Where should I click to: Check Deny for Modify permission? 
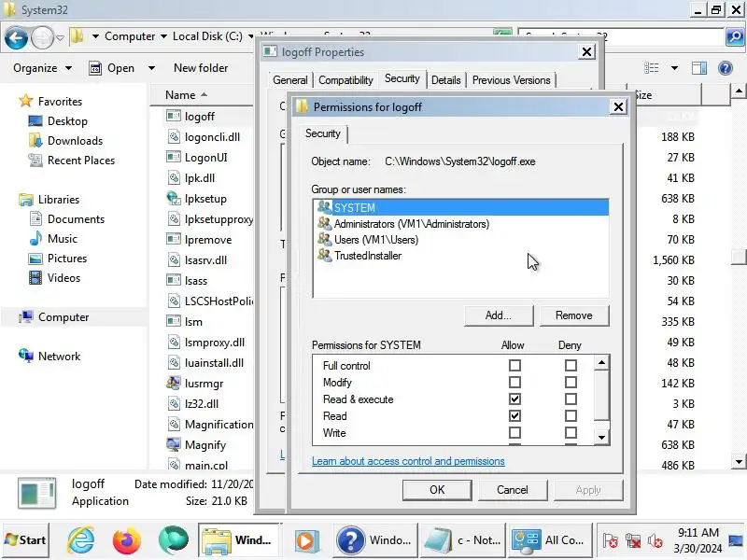click(571, 382)
